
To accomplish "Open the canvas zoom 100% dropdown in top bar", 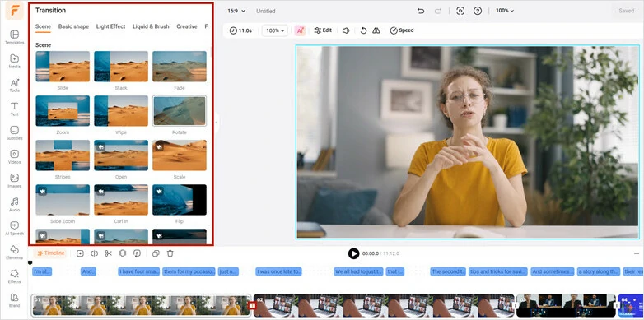I will click(505, 11).
